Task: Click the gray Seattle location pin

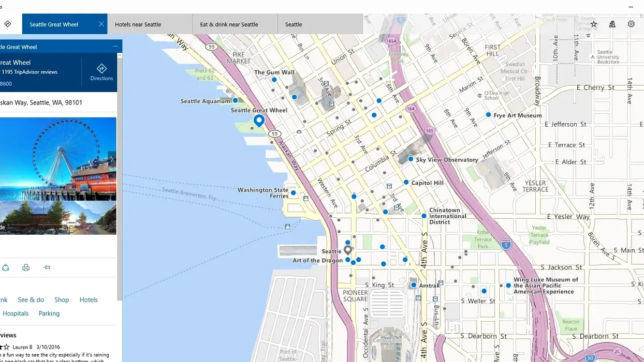Action: click(x=348, y=250)
